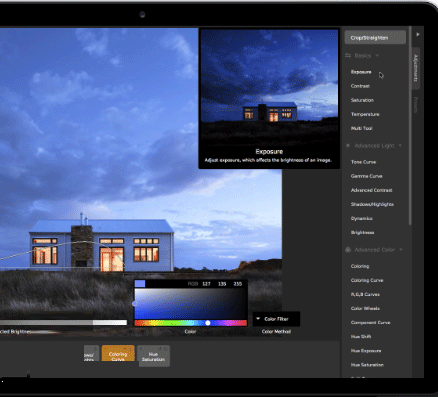Viewport: 438px width, 397px height.
Task: Select the orange Coloring Curve tab
Action: [x=118, y=354]
